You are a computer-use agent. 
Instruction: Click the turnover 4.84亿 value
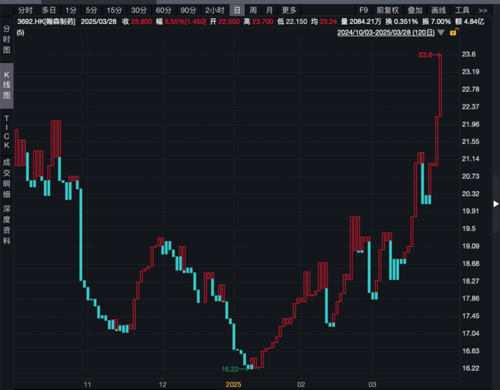point(474,22)
